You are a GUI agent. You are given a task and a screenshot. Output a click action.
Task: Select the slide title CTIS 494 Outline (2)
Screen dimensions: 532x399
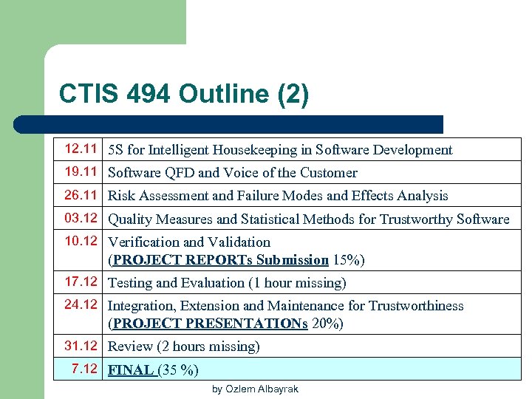click(x=184, y=94)
